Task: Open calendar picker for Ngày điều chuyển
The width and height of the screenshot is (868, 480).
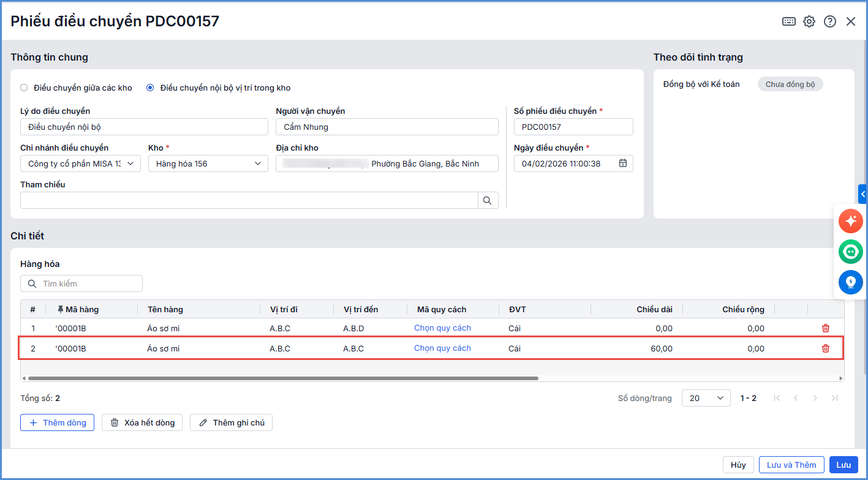Action: coord(623,163)
